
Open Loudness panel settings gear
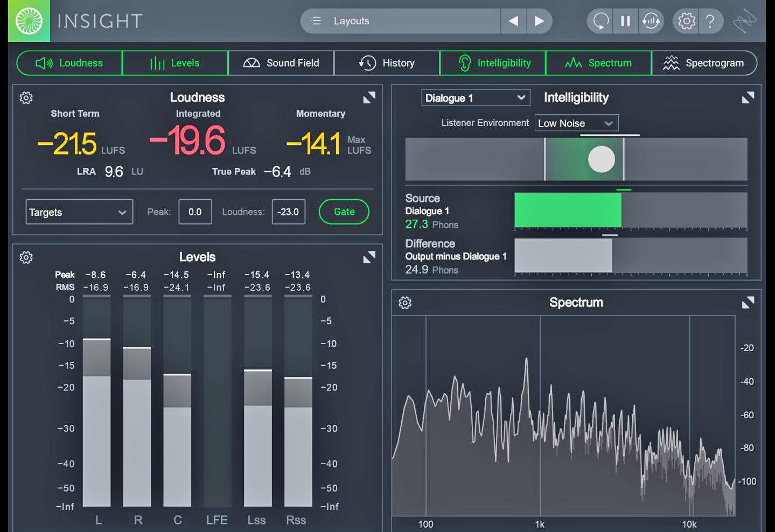click(26, 97)
